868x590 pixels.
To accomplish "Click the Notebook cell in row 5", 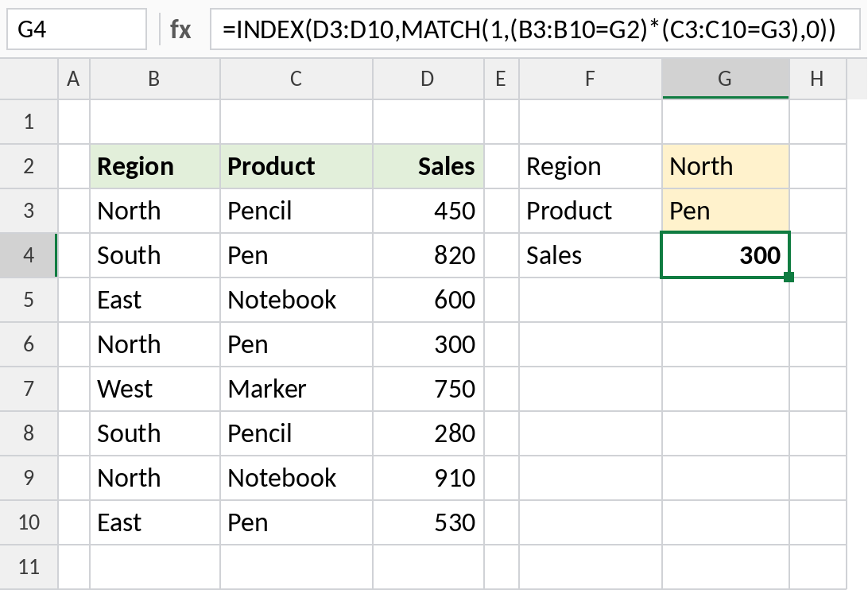I will coord(296,300).
